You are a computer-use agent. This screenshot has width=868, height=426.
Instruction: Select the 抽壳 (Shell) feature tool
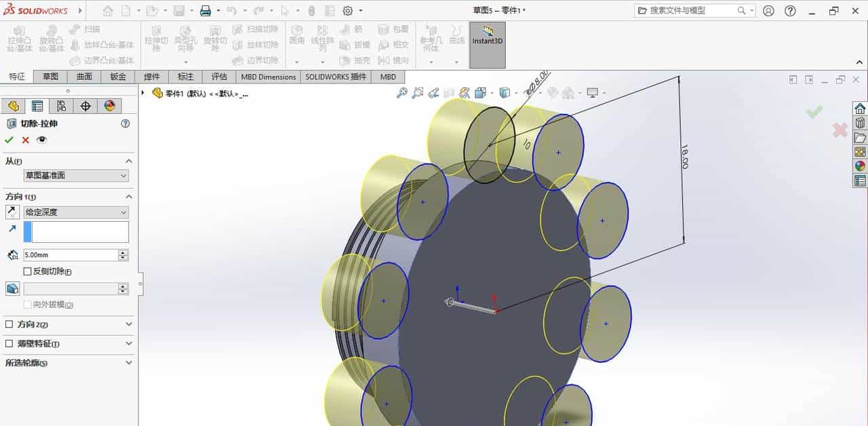[356, 60]
